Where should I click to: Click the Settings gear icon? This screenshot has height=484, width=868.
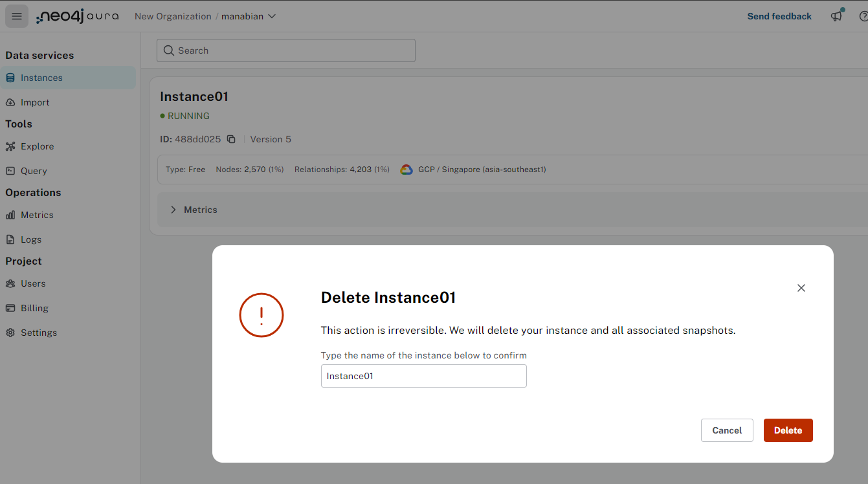click(x=10, y=333)
